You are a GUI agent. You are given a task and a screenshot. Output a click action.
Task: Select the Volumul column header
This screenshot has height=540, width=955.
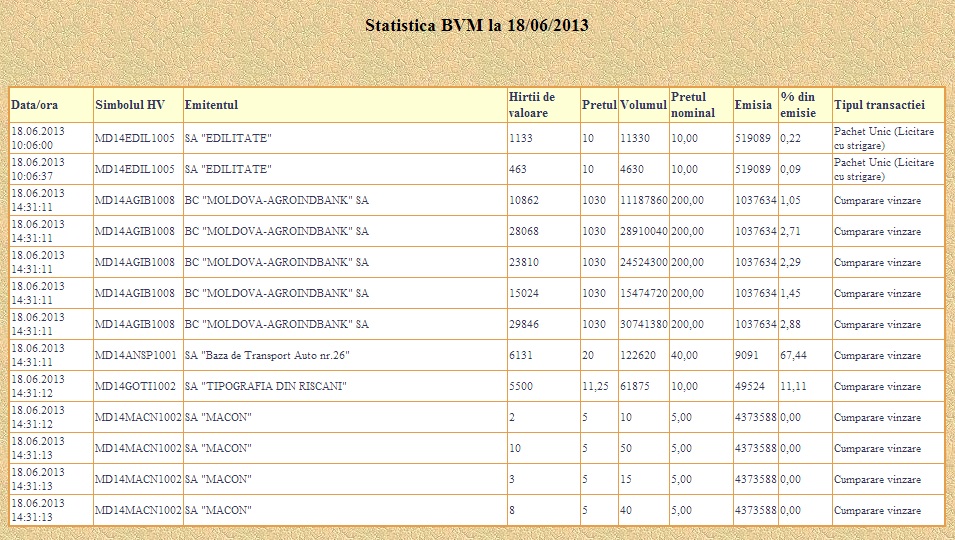click(644, 105)
